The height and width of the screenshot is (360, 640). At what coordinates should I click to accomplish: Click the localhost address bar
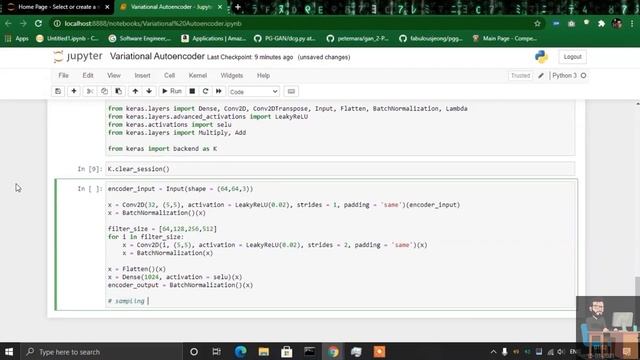[298, 24]
